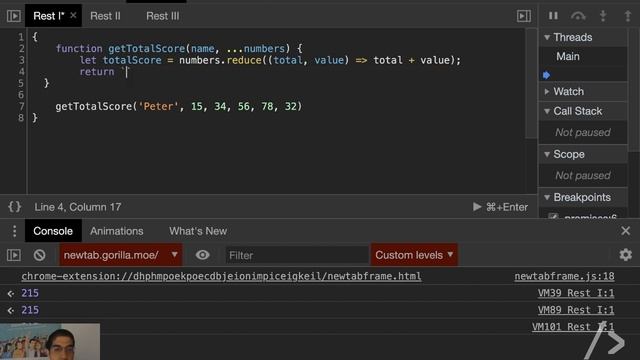The image size is (640, 360).
Task: Pause script execution
Action: click(553, 16)
